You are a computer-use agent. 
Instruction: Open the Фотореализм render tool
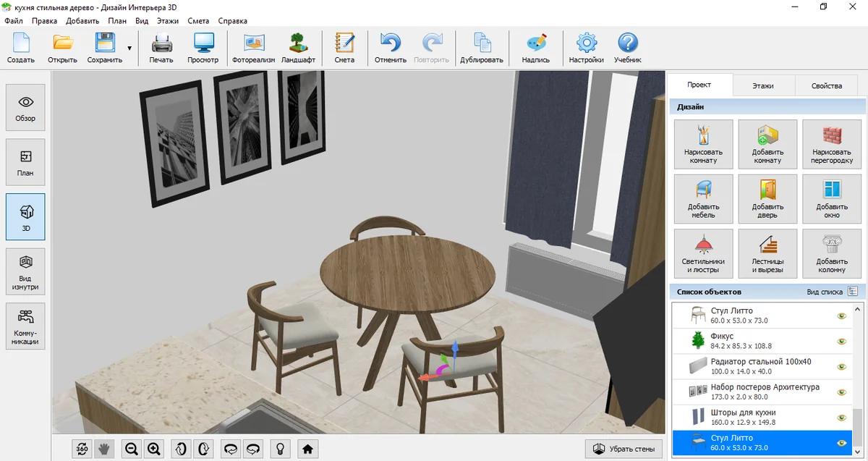point(253,48)
